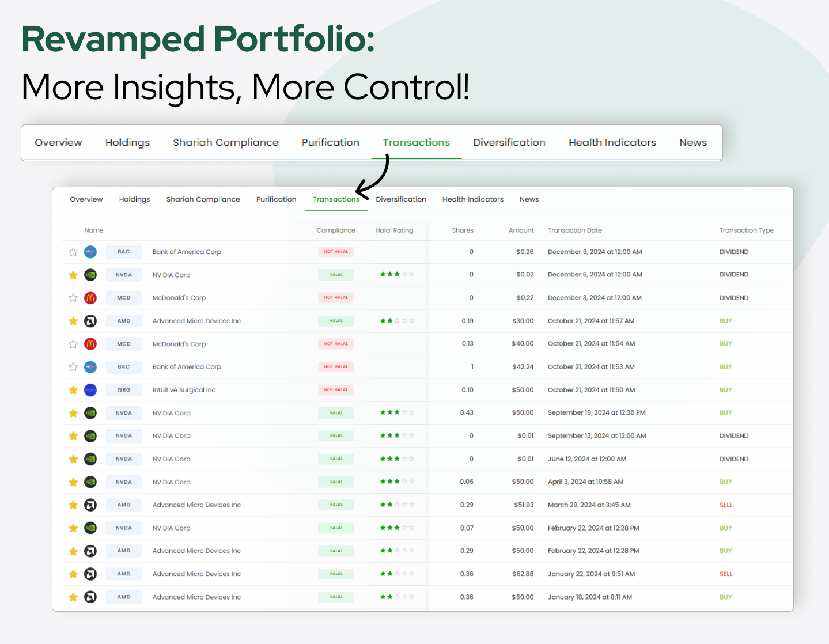Unstar AMD in the January 18 buy row
The width and height of the screenshot is (829, 644).
(x=73, y=597)
